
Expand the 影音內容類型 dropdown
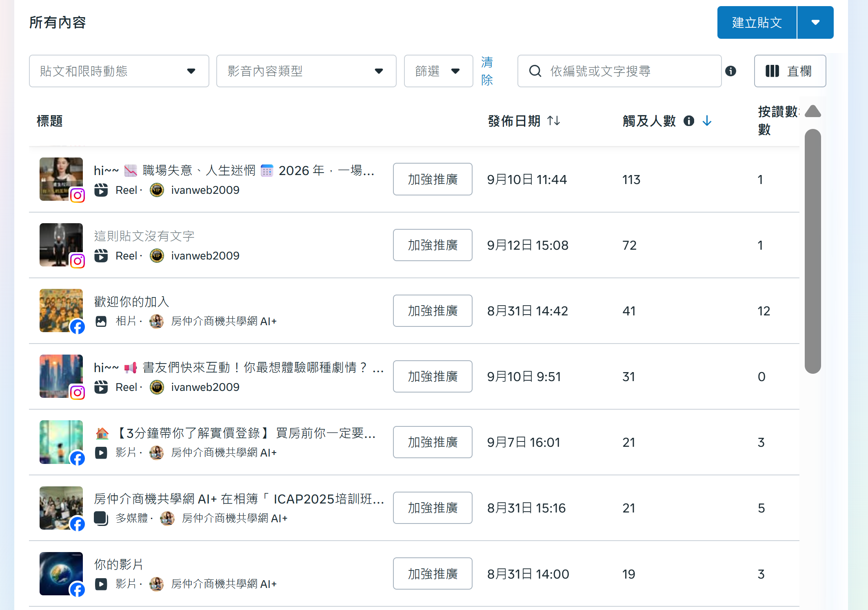point(306,71)
